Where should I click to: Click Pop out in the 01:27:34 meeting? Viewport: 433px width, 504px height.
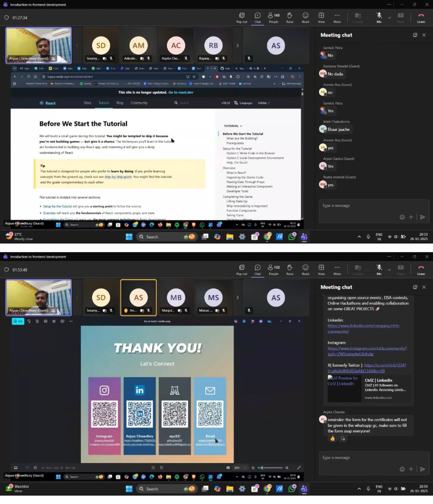click(x=242, y=18)
